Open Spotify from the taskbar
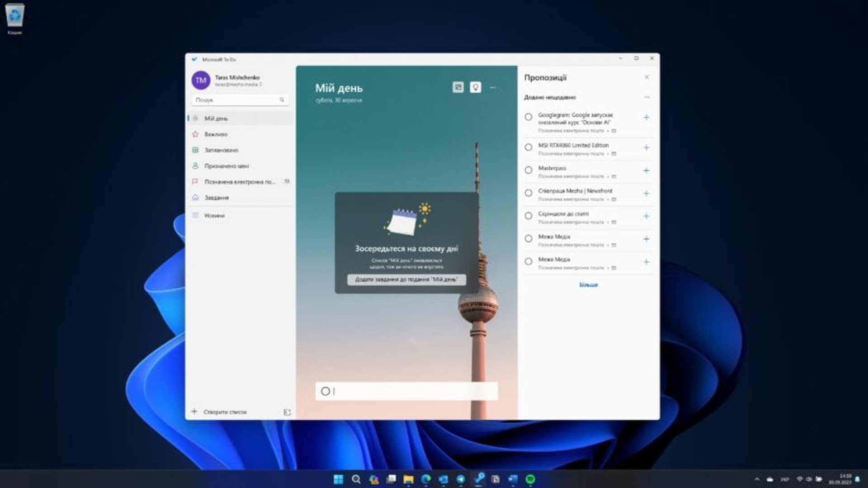This screenshot has height=488, width=868. (x=530, y=479)
